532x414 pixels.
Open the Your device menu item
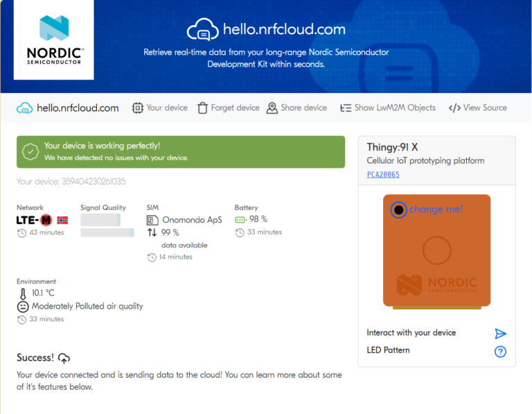[160, 108]
